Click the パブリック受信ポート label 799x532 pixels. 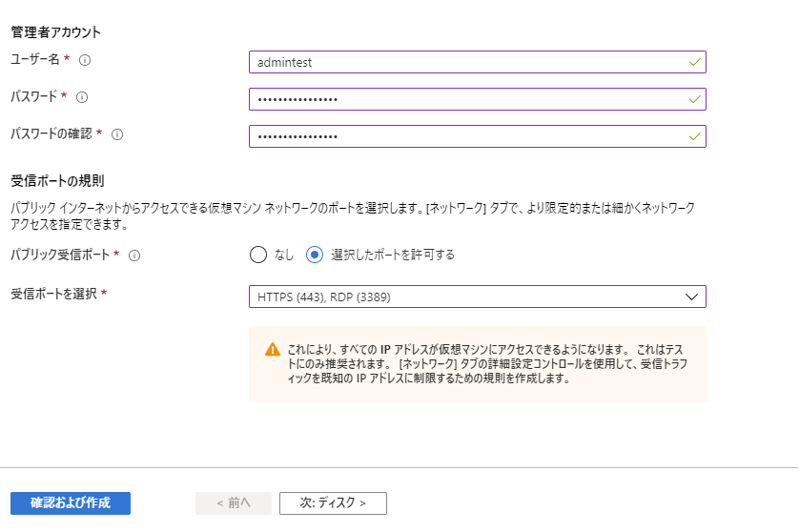tap(60, 255)
